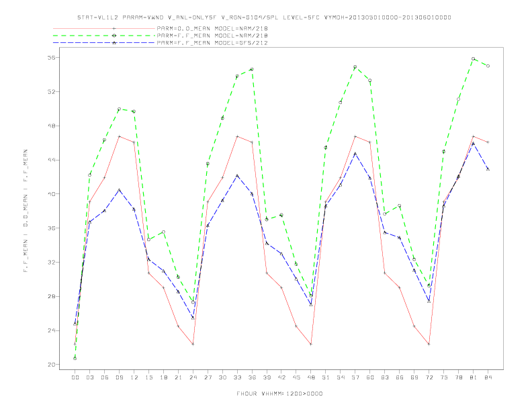Click the V_RGN=G104/SPL text in the title

[x=250, y=17]
